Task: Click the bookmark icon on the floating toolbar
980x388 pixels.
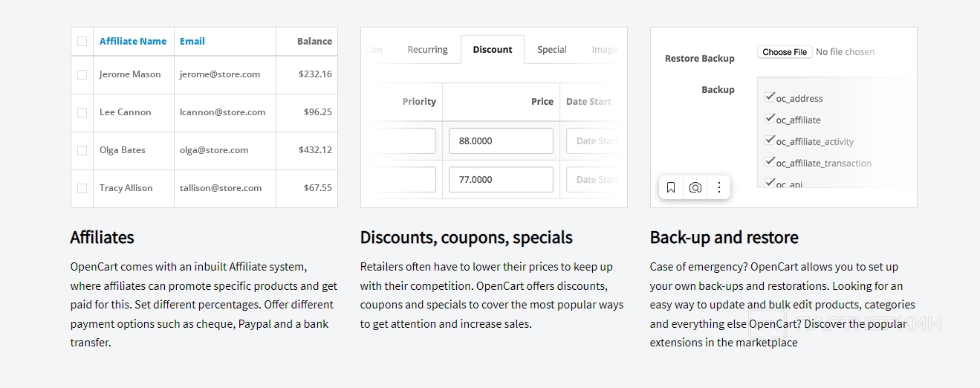Action: pos(671,188)
